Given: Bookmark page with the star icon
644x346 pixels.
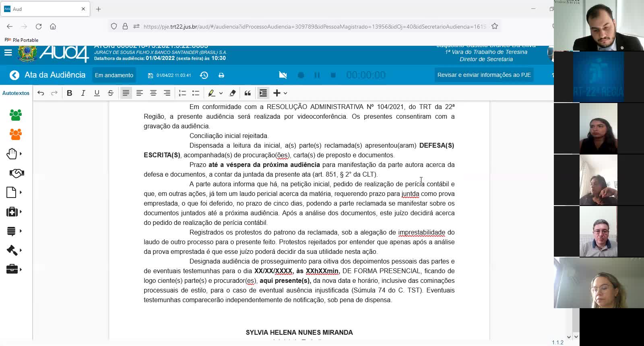Looking at the screenshot, I should 495,27.
